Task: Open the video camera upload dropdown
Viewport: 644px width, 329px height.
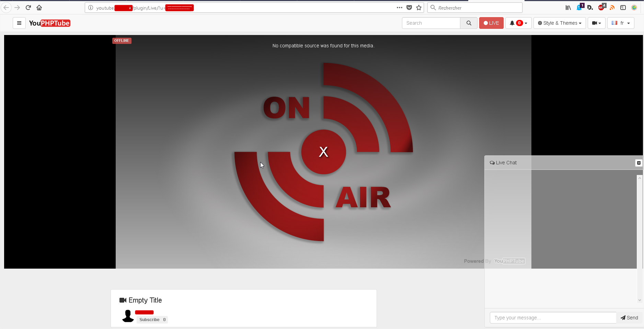Action: [x=597, y=23]
